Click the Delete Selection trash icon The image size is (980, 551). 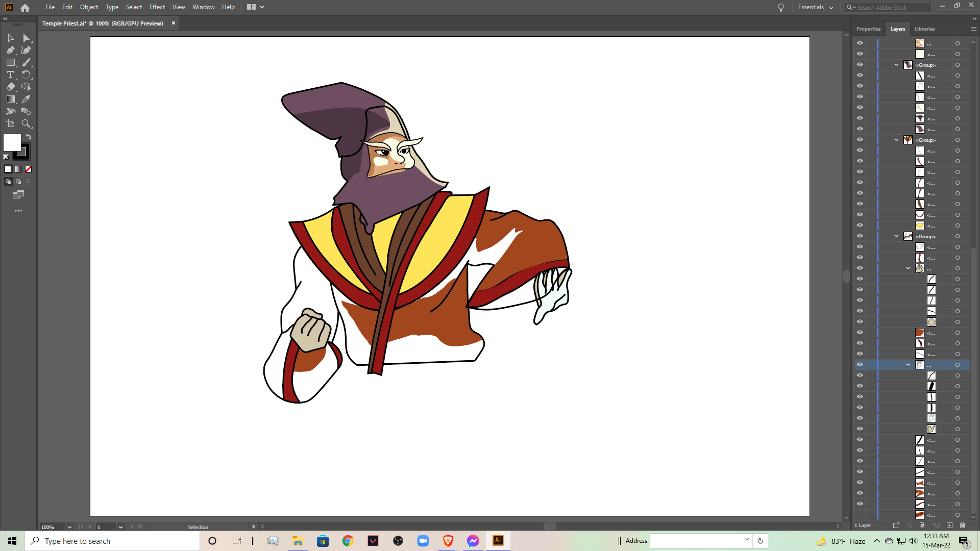(x=963, y=525)
